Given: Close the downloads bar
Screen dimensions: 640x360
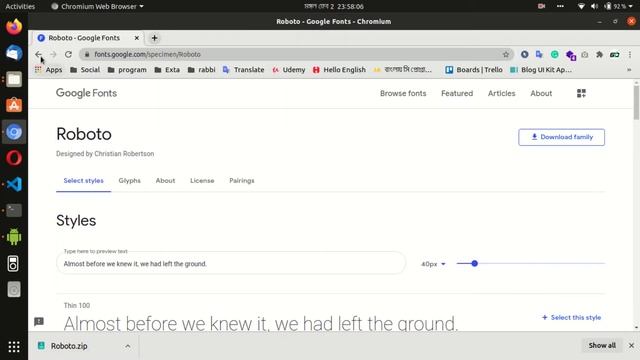Looking at the screenshot, I should pos(631,345).
